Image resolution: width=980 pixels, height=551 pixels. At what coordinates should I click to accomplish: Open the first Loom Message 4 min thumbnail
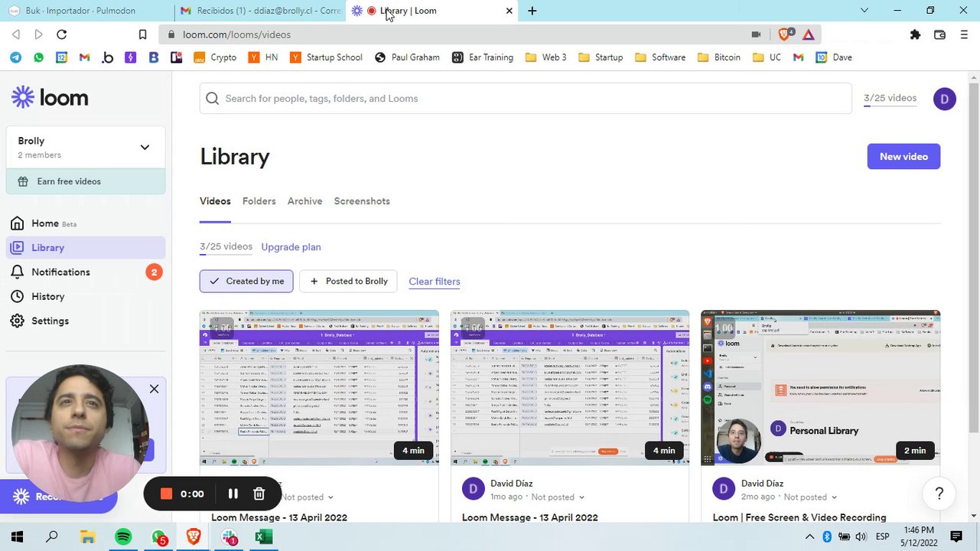[319, 388]
